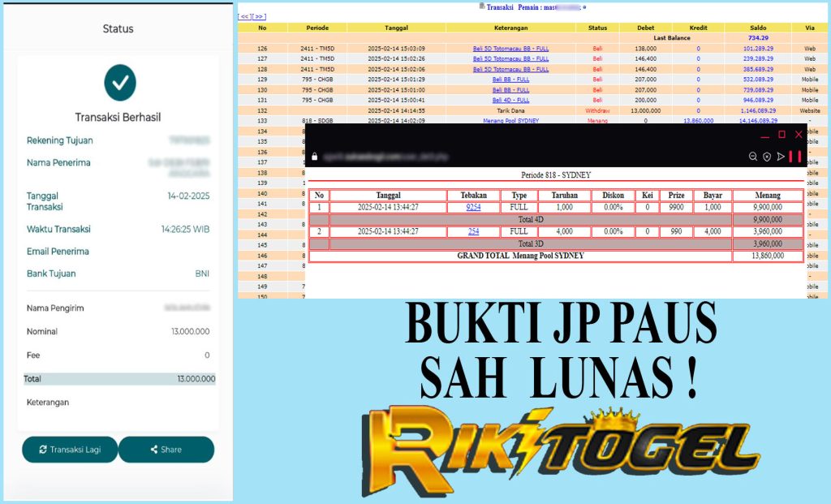Go to previous page with << link
The width and height of the screenshot is (831, 504).
click(244, 16)
